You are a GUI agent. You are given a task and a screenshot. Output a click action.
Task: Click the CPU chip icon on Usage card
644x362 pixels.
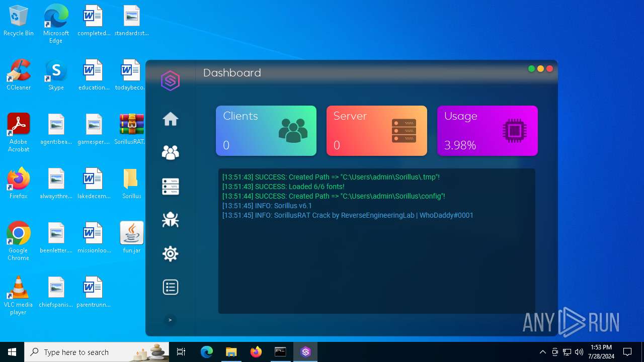tap(515, 131)
